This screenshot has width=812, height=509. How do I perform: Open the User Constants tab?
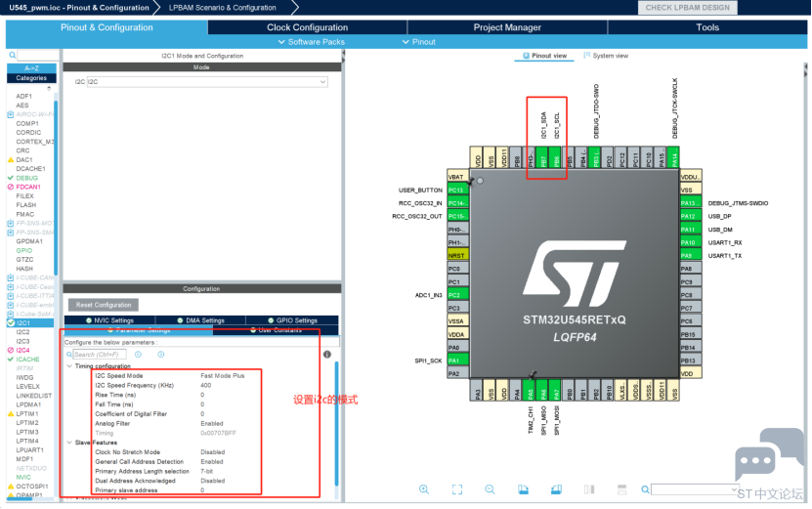coord(276,330)
